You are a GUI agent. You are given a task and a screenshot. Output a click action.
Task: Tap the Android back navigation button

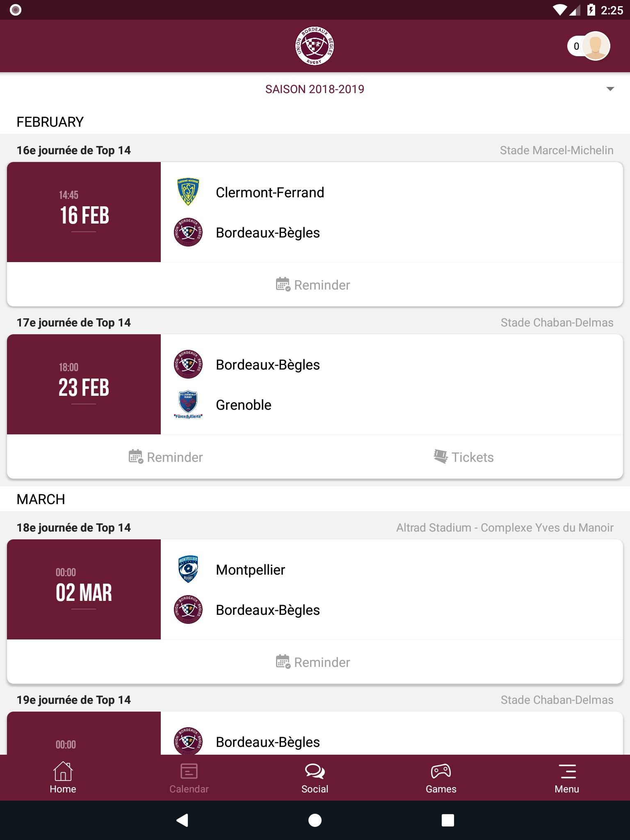pos(182,820)
